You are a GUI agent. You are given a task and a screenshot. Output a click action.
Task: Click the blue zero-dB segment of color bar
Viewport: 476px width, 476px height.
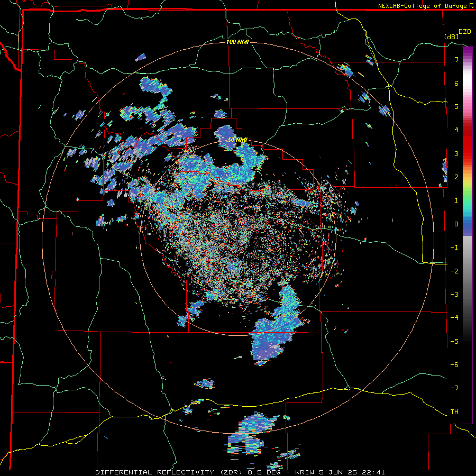point(467,226)
